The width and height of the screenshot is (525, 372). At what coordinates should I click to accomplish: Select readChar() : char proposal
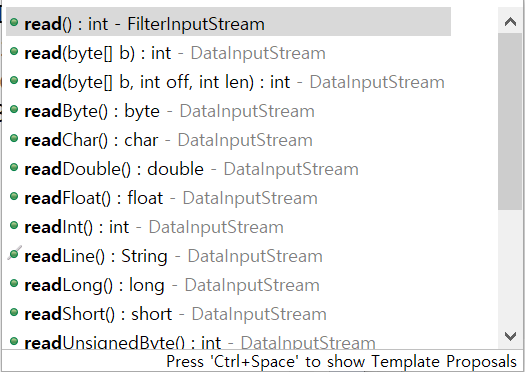228,140
